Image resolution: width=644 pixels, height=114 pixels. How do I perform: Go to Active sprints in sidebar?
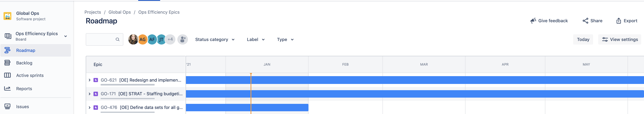coord(30,75)
